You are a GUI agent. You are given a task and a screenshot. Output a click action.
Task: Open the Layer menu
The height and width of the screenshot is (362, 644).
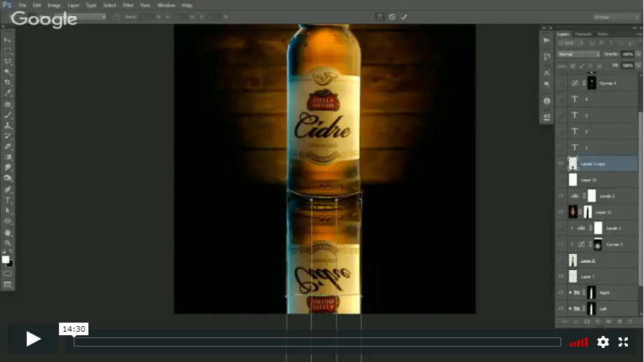pos(74,6)
